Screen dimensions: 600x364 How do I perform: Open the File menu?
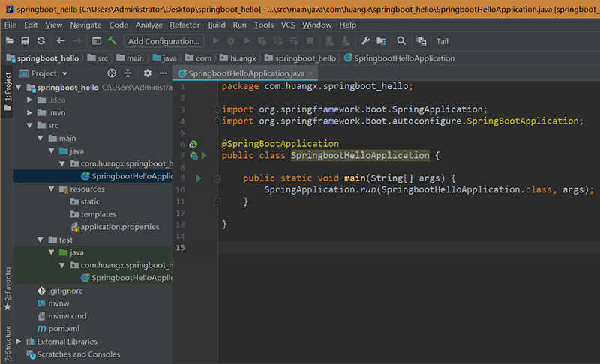click(10, 25)
